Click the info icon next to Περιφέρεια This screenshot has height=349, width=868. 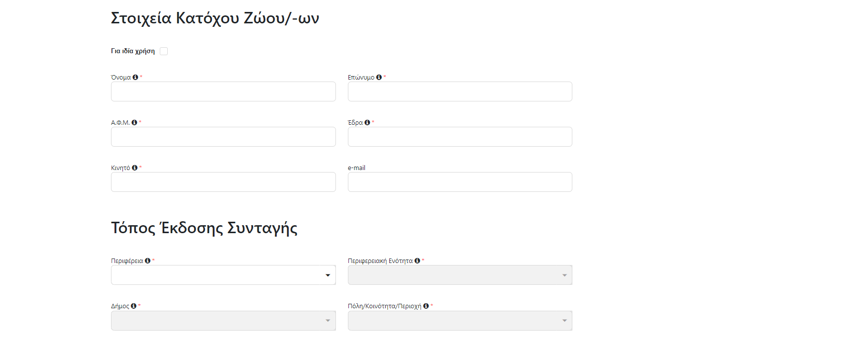pos(148,261)
